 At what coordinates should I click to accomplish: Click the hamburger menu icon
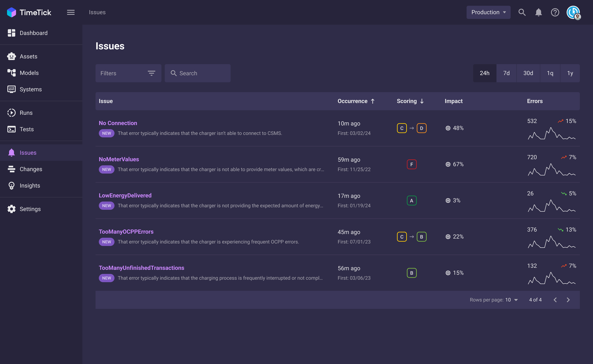[x=71, y=12]
